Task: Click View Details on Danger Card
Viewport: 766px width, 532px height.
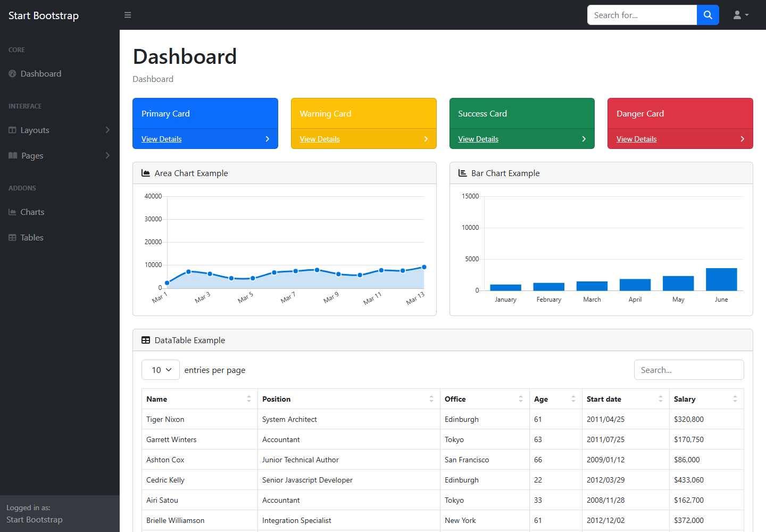Action: pos(637,139)
